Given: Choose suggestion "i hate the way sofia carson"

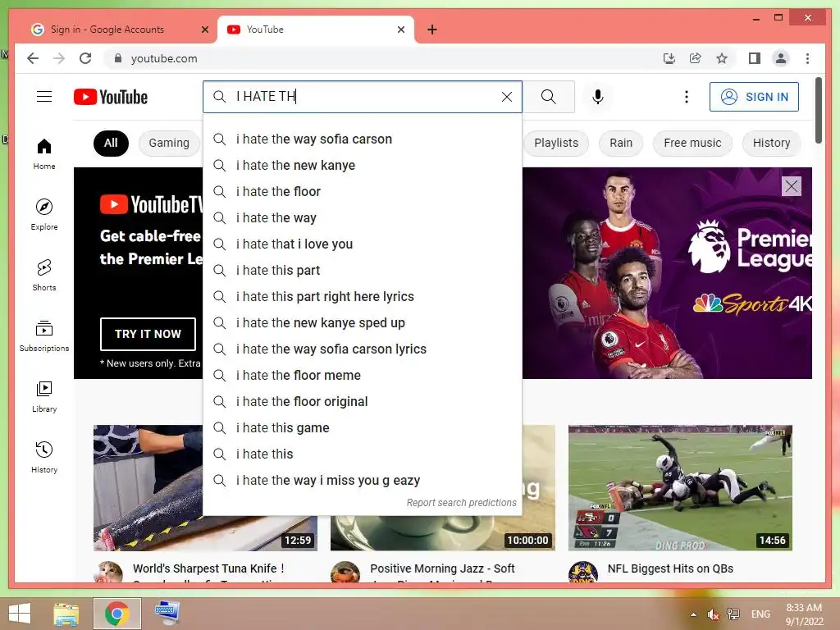Looking at the screenshot, I should (x=362, y=139).
